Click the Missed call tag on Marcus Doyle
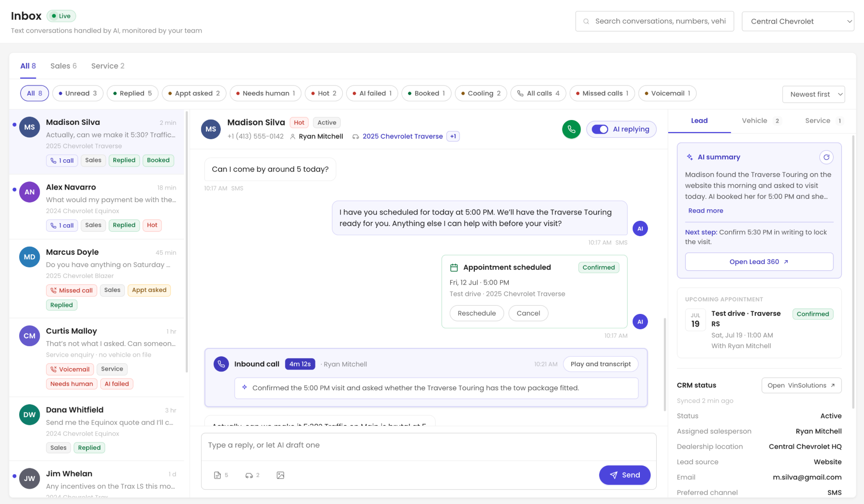864x504 pixels. click(x=72, y=290)
